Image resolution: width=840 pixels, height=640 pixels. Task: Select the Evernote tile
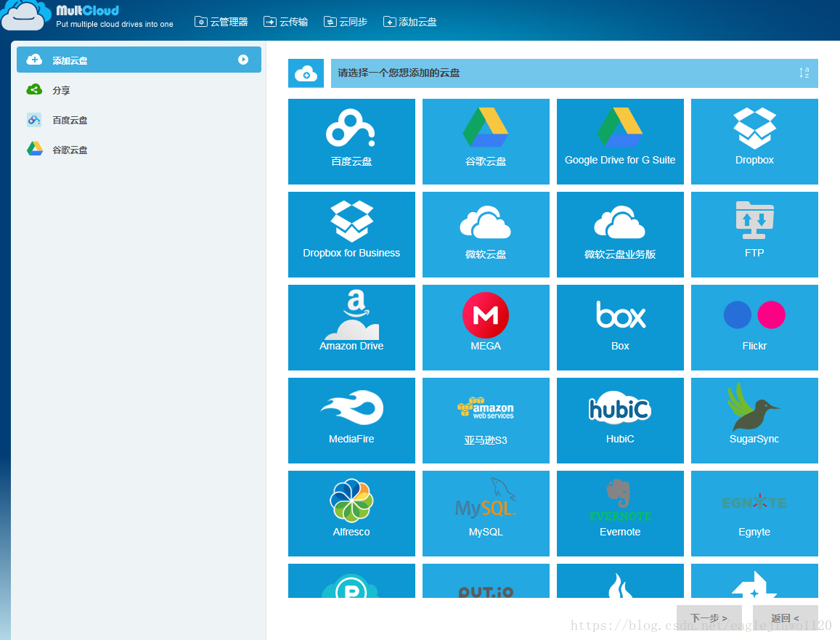click(620, 514)
